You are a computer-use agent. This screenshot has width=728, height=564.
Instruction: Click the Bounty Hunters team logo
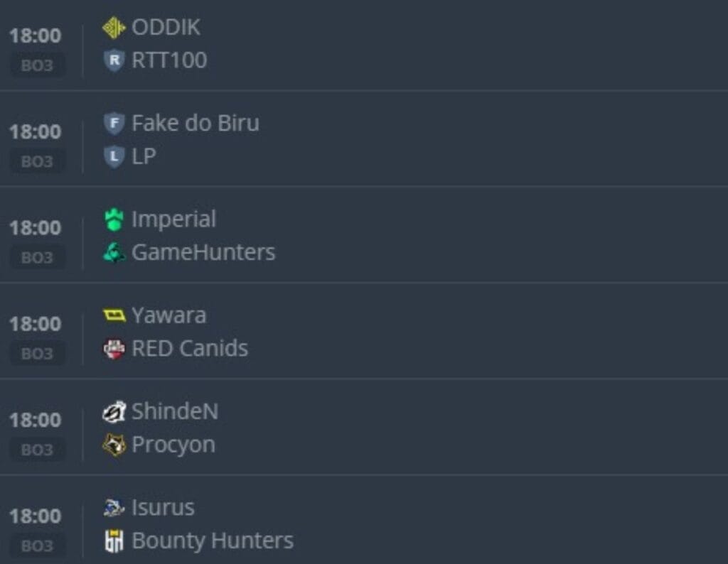[x=114, y=541]
